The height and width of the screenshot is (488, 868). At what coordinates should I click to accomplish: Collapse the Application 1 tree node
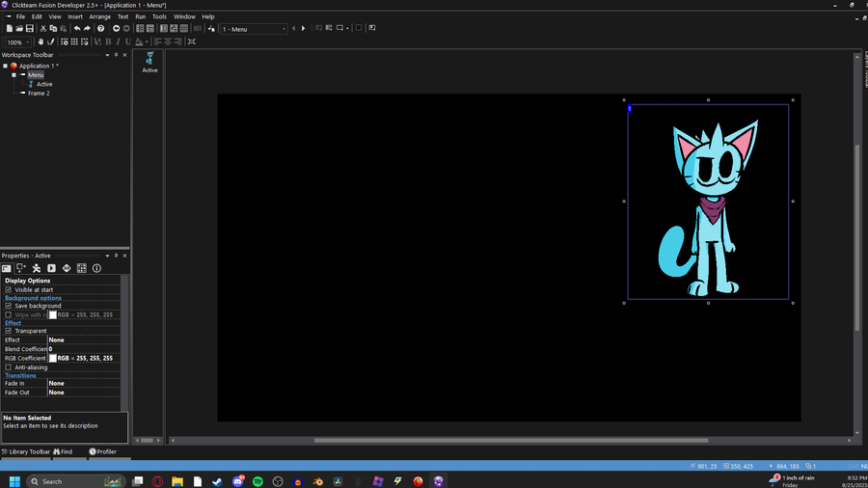(6, 66)
